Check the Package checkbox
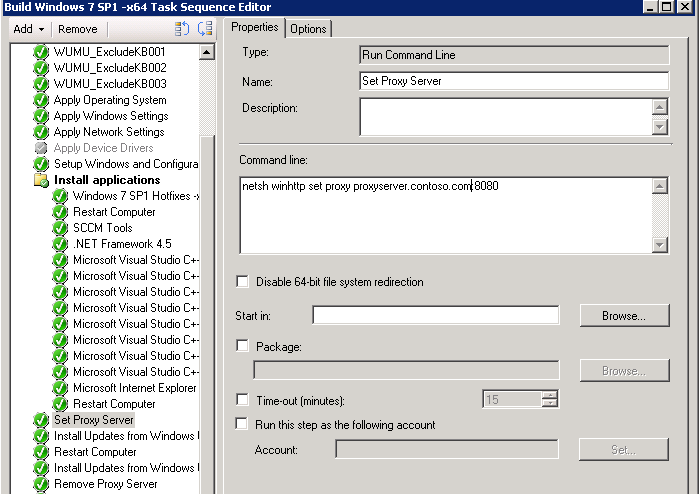This screenshot has height=494, width=699. point(242,346)
